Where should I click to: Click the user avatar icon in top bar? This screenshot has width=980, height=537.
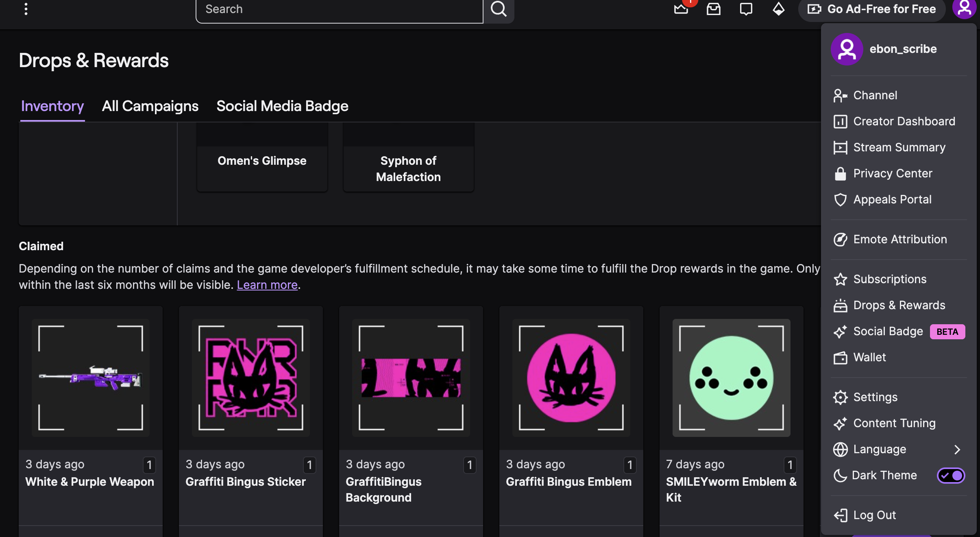point(964,8)
